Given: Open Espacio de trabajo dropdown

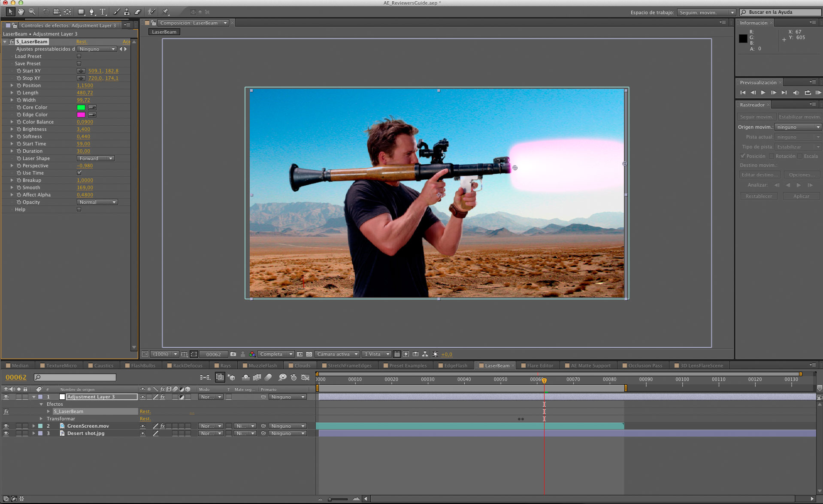Looking at the screenshot, I should click(x=706, y=12).
